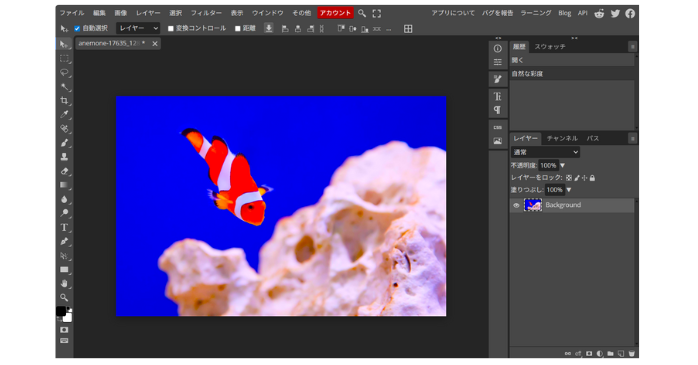
Task: Open the レイヤー auto-select target dropdown
Action: tap(138, 28)
